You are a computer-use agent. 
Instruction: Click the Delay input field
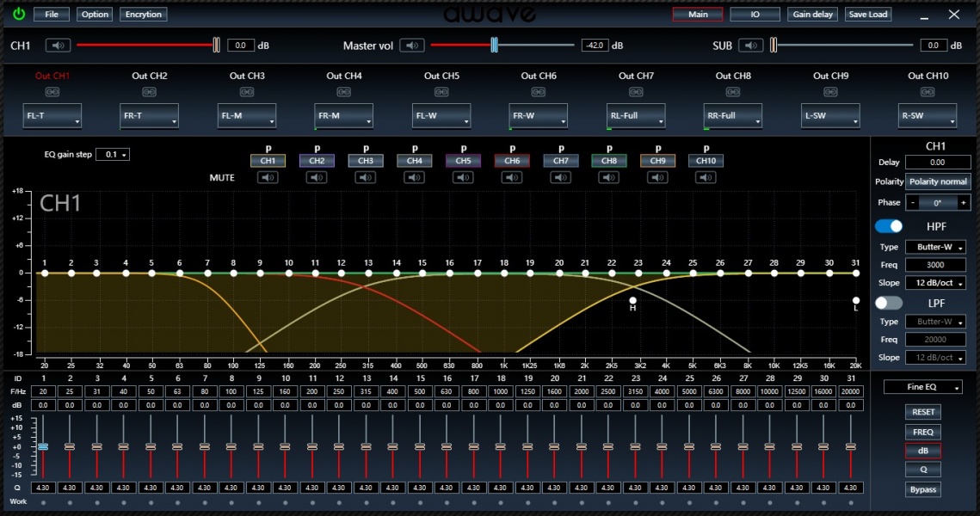click(x=937, y=163)
